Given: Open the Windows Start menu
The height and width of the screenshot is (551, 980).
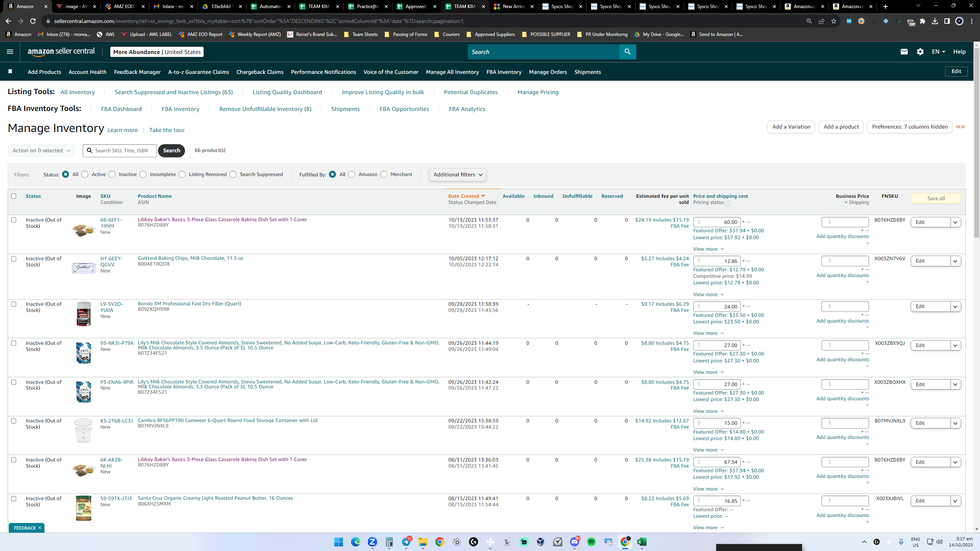Looking at the screenshot, I should [338, 542].
